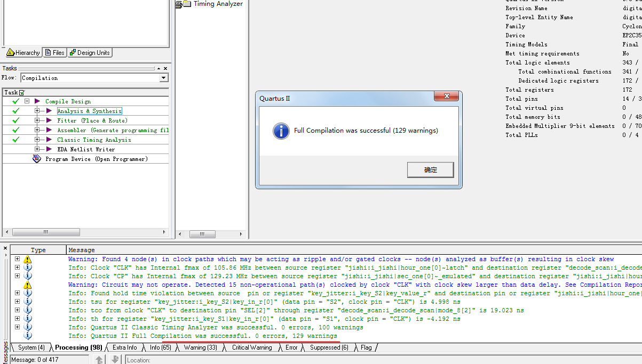The width and height of the screenshot is (642, 364).
Task: Expand the 'Classic Timing Analyzer was successful' message
Action: pyautogui.click(x=17, y=327)
